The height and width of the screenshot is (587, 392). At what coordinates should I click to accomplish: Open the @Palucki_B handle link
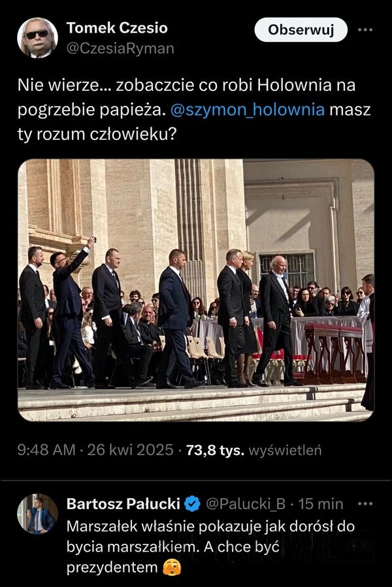click(x=246, y=504)
